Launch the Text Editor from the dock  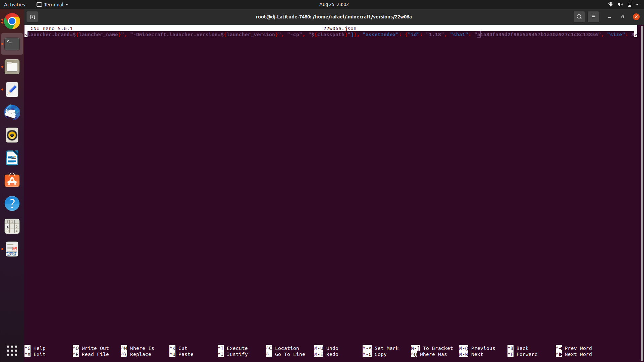[x=12, y=89]
